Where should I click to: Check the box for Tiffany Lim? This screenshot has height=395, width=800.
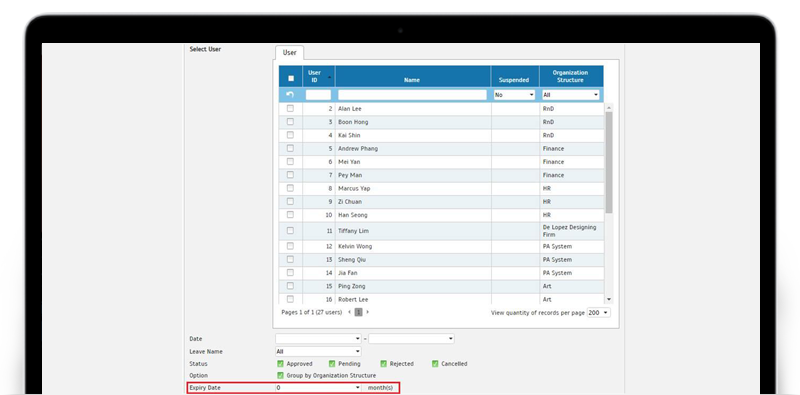pos(290,230)
